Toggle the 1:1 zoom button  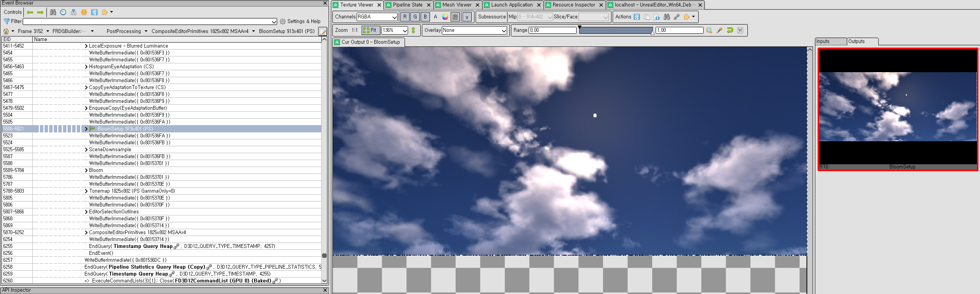click(354, 30)
